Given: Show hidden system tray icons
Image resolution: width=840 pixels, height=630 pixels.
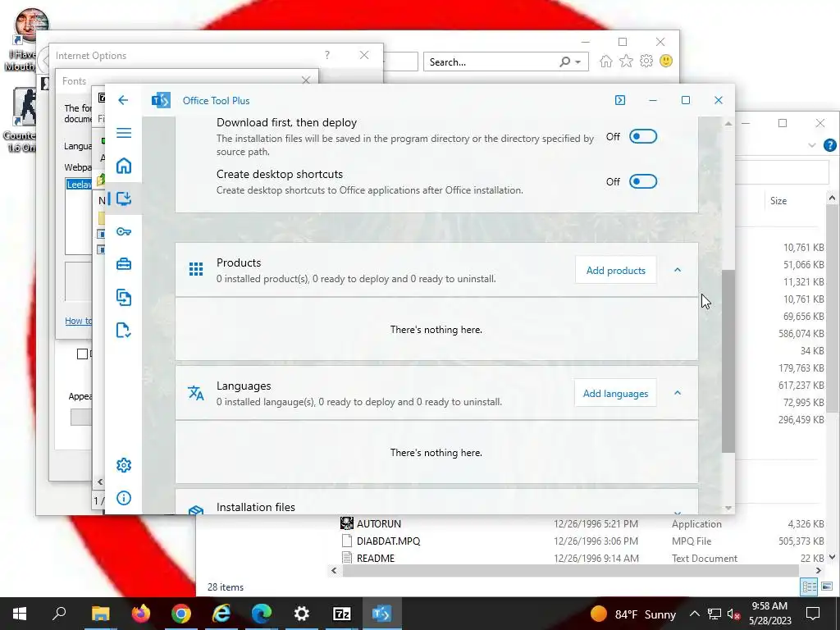Looking at the screenshot, I should coord(694,614).
